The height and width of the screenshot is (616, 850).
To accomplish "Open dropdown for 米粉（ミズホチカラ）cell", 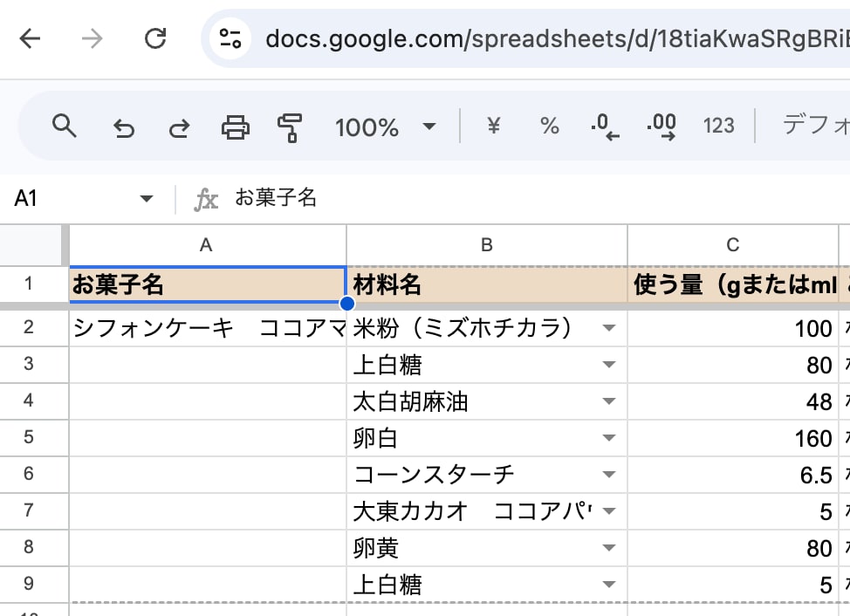I will (x=609, y=328).
